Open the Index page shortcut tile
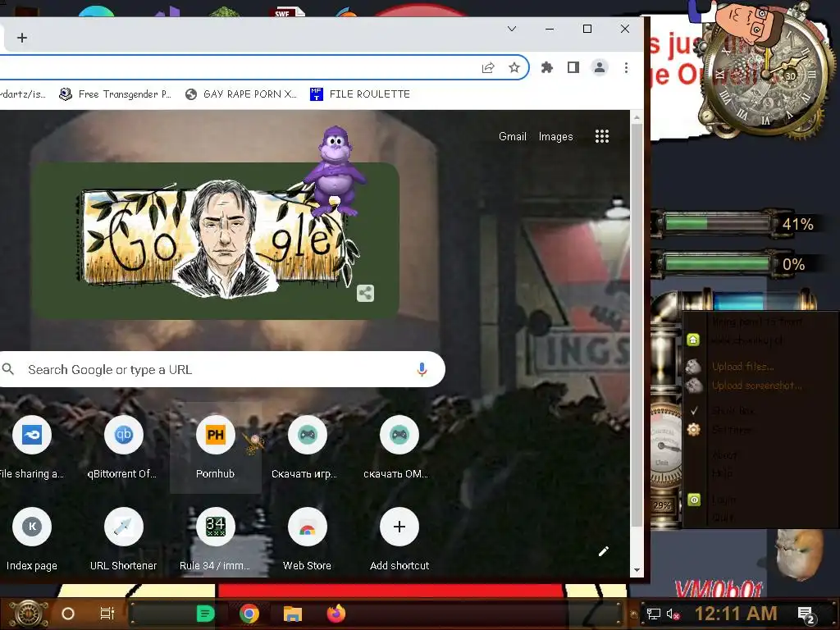The width and height of the screenshot is (840, 630). pos(32,540)
